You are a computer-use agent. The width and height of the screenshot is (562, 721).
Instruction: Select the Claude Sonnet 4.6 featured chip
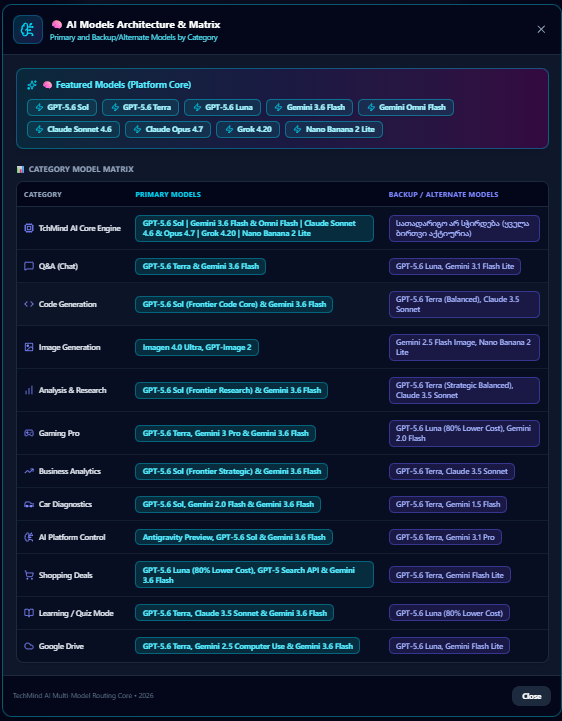73,129
